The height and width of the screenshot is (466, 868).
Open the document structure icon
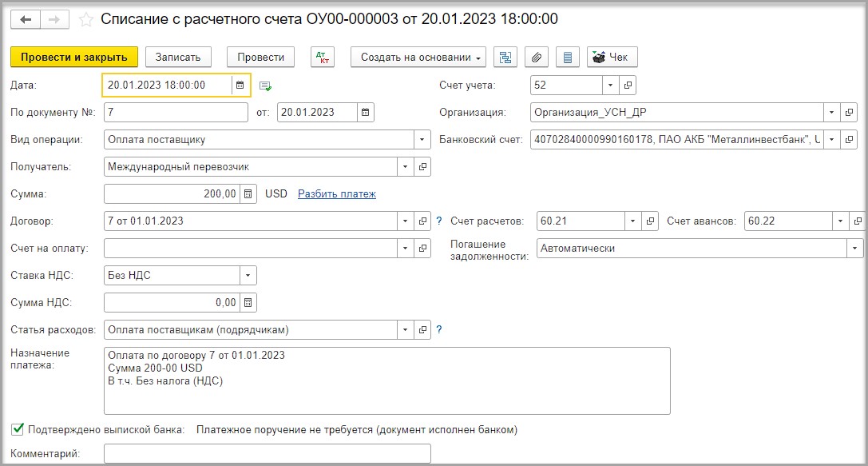[505, 57]
